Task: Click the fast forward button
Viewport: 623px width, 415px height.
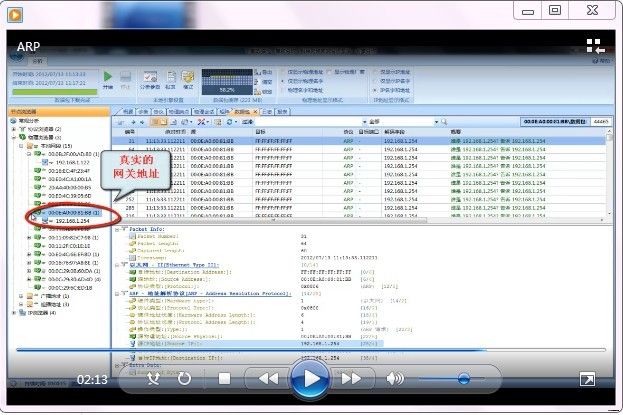Action: coord(351,378)
